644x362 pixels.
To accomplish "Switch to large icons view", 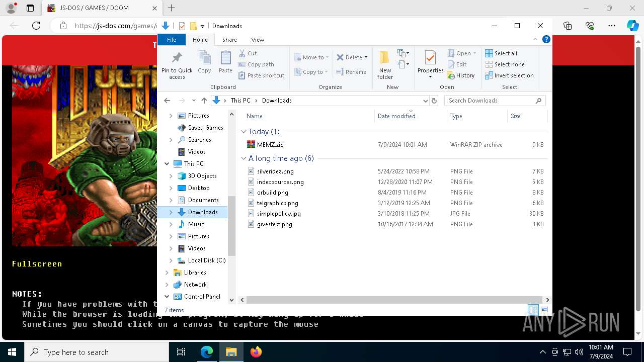I will coord(544,310).
